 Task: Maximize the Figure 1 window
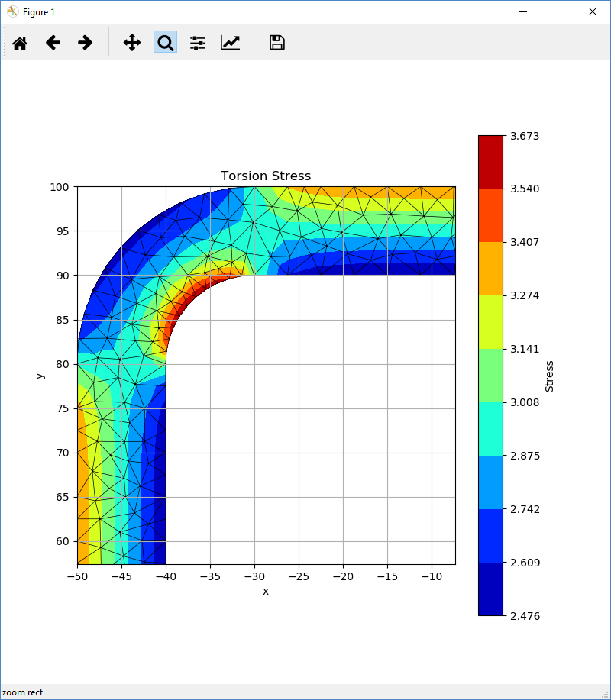(558, 11)
